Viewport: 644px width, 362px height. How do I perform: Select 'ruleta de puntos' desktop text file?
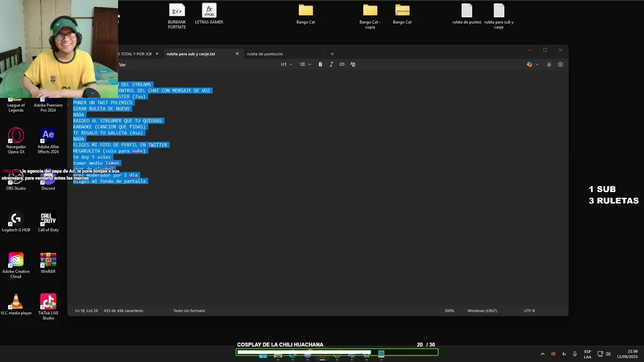467,14
